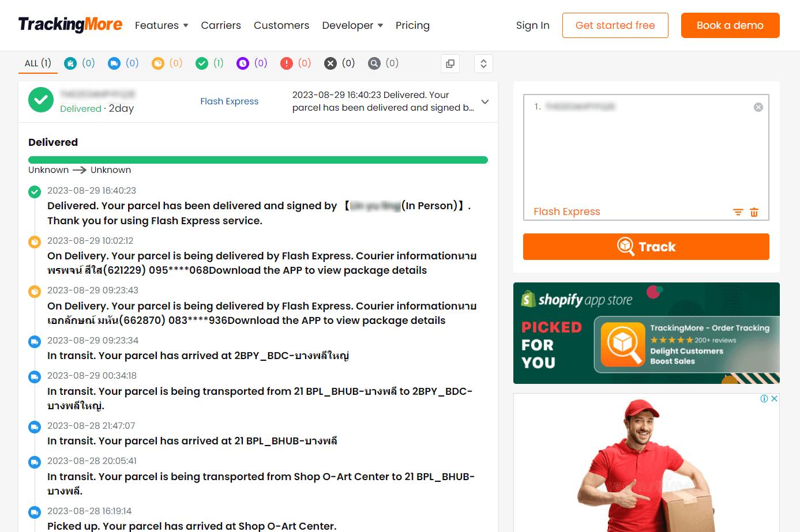Filter by blue in transit truck icon
The width and height of the screenshot is (800, 532).
click(114, 63)
